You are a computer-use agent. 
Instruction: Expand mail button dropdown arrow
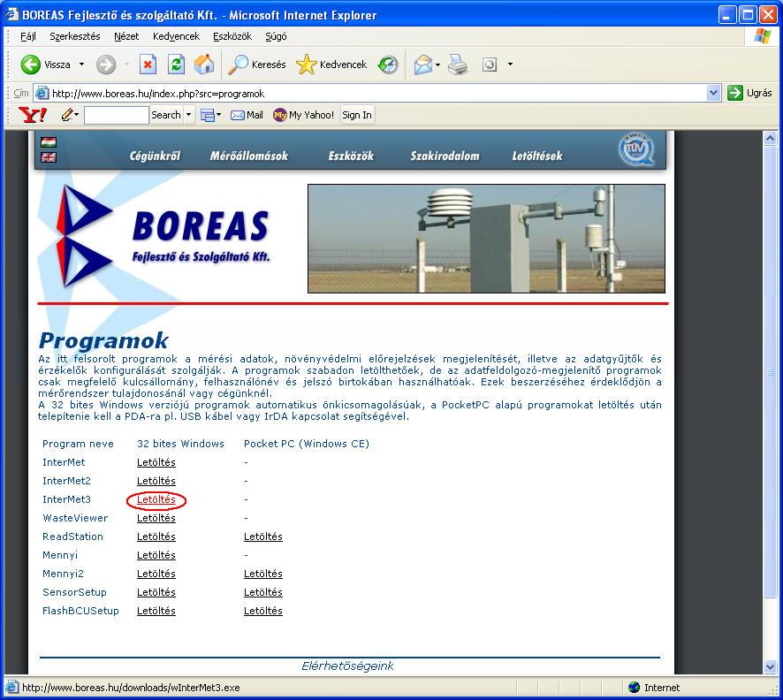(438, 65)
